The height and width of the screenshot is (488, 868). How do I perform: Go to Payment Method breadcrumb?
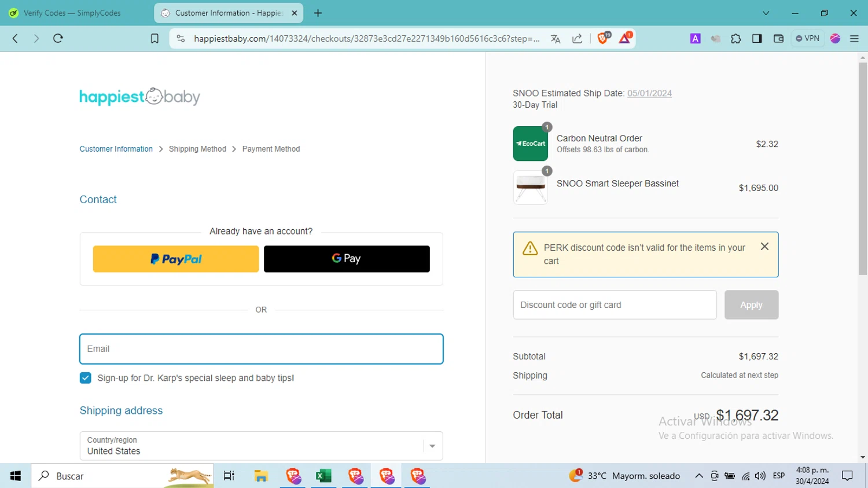271,149
